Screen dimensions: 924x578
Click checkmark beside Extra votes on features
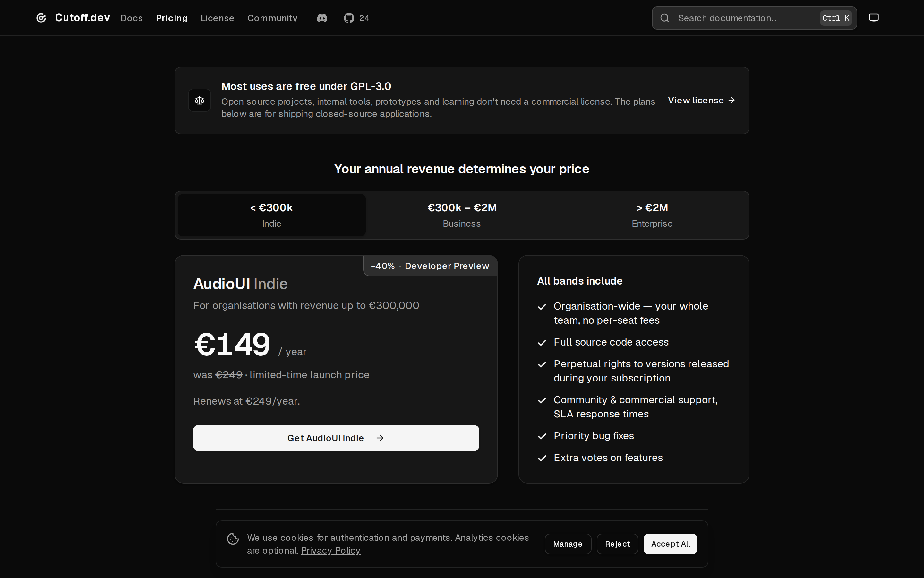pyautogui.click(x=542, y=458)
